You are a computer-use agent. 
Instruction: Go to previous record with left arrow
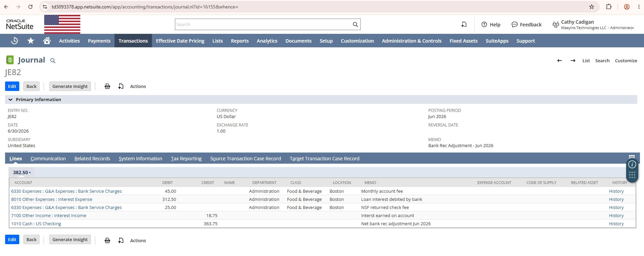click(560, 61)
